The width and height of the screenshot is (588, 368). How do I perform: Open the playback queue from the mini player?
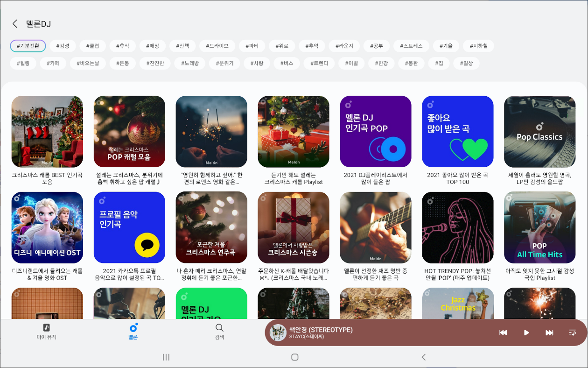pos(572,333)
